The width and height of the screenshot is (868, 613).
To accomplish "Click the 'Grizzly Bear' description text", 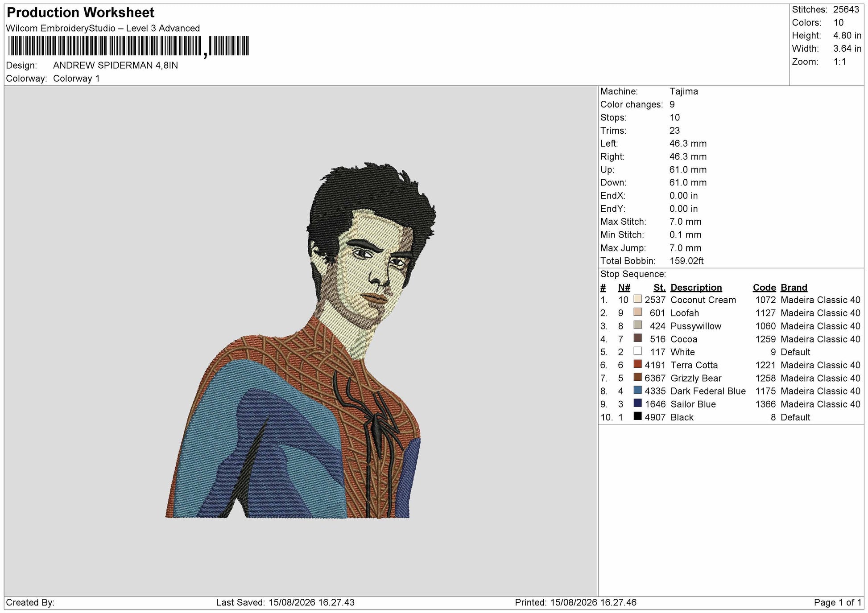I will click(x=696, y=378).
